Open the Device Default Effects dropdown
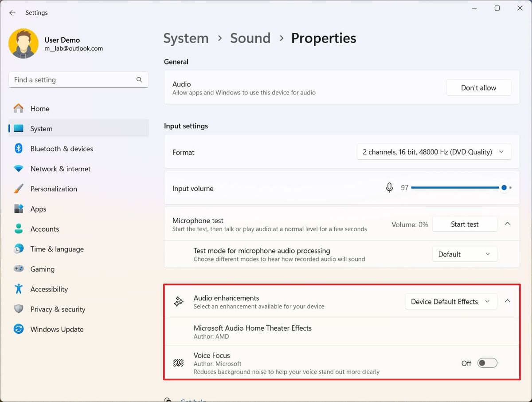 coord(450,301)
